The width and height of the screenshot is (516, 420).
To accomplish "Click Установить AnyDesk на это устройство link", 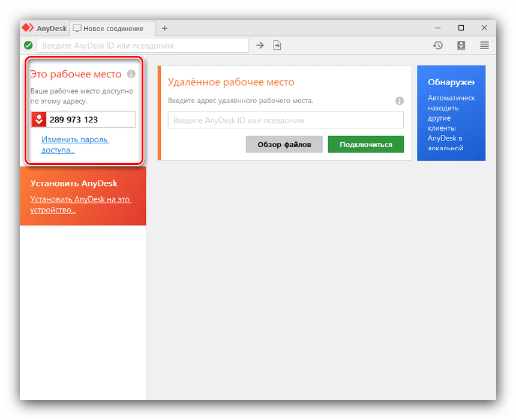I will 80,205.
